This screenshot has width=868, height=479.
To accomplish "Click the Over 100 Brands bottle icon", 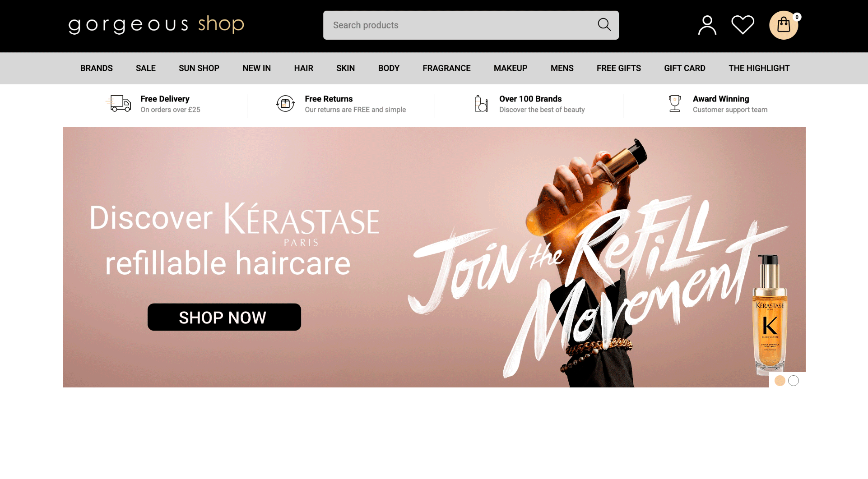I will click(481, 104).
